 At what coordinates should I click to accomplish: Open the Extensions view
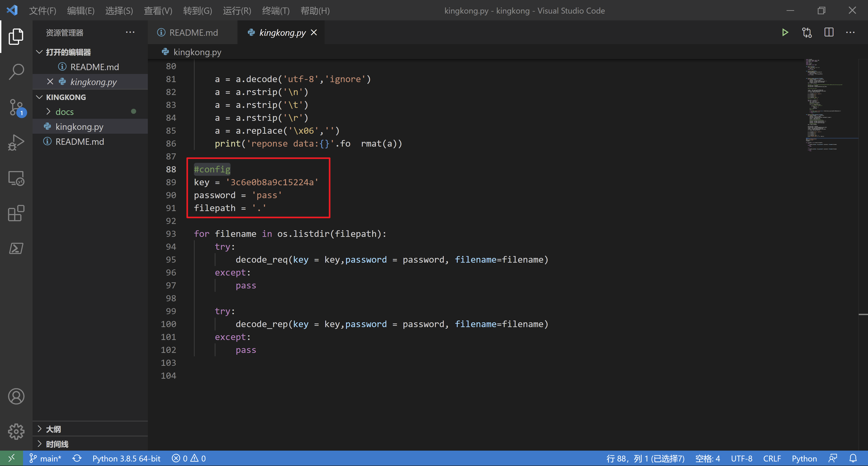16,213
